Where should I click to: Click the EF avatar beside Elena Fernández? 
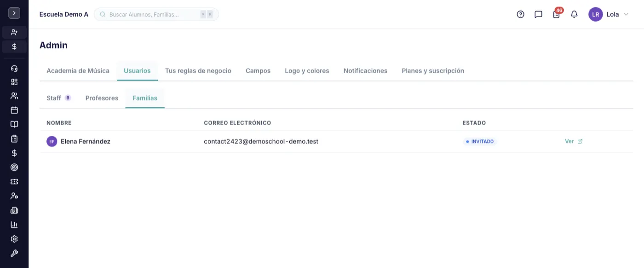tap(52, 141)
